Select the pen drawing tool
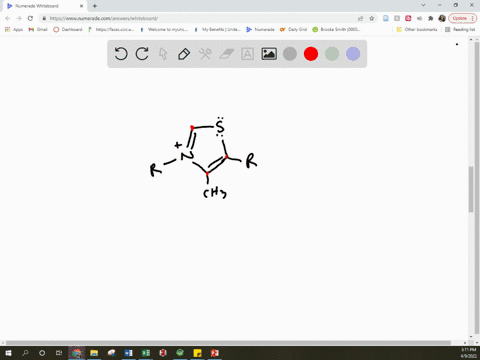480x360 pixels. (x=184, y=54)
